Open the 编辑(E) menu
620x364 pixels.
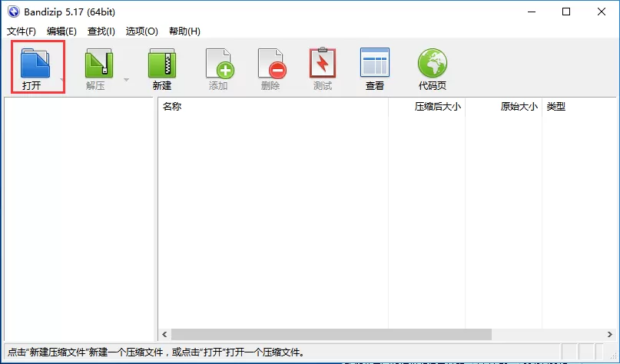(x=61, y=31)
